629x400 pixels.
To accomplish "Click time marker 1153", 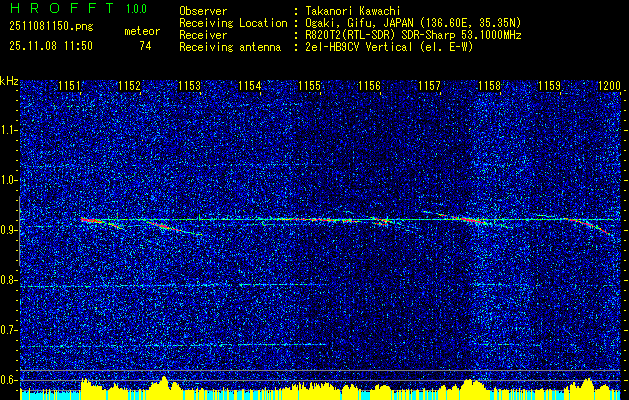I will tap(189, 86).
